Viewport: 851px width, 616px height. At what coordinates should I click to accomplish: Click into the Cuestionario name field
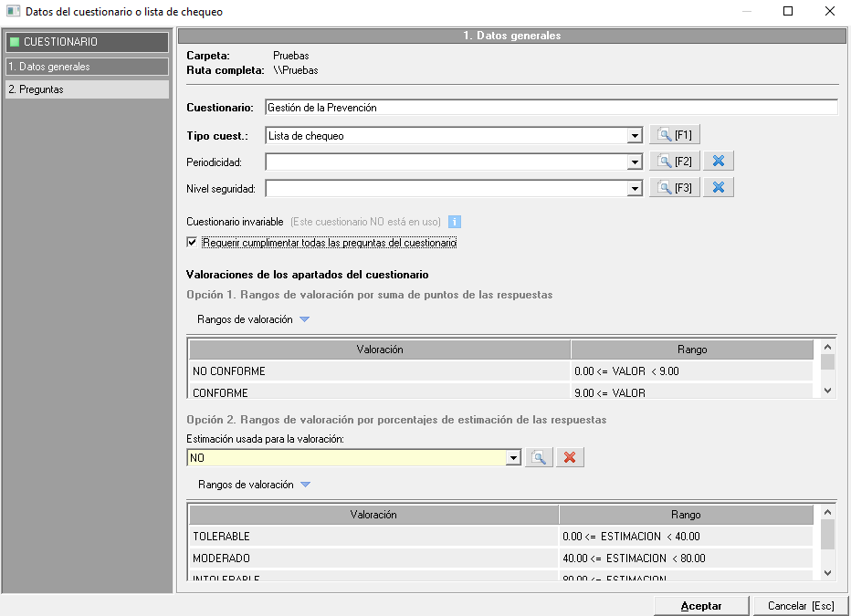point(551,108)
